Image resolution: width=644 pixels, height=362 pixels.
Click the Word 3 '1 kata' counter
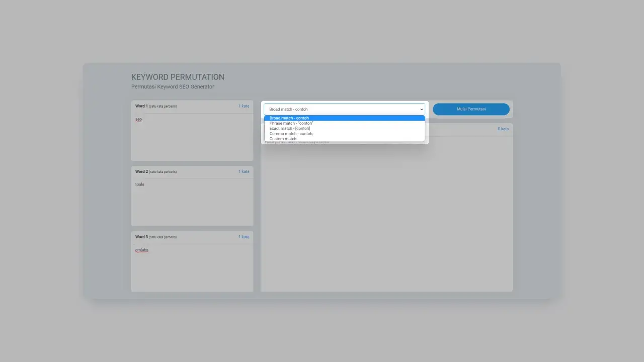[244, 237]
